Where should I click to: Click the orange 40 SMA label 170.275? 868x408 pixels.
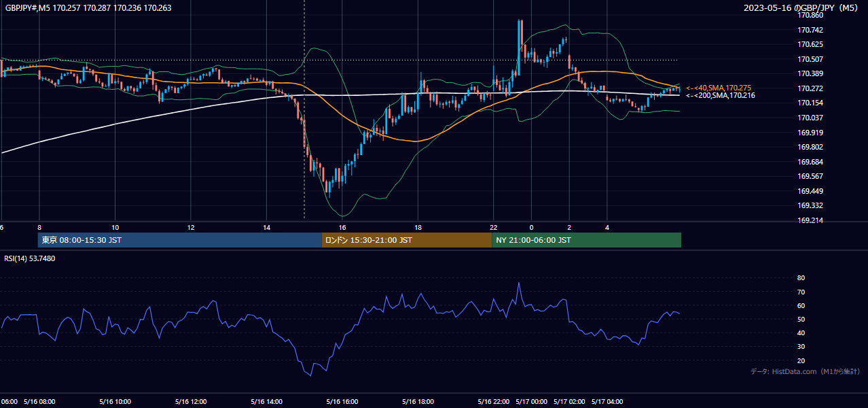[x=719, y=88]
